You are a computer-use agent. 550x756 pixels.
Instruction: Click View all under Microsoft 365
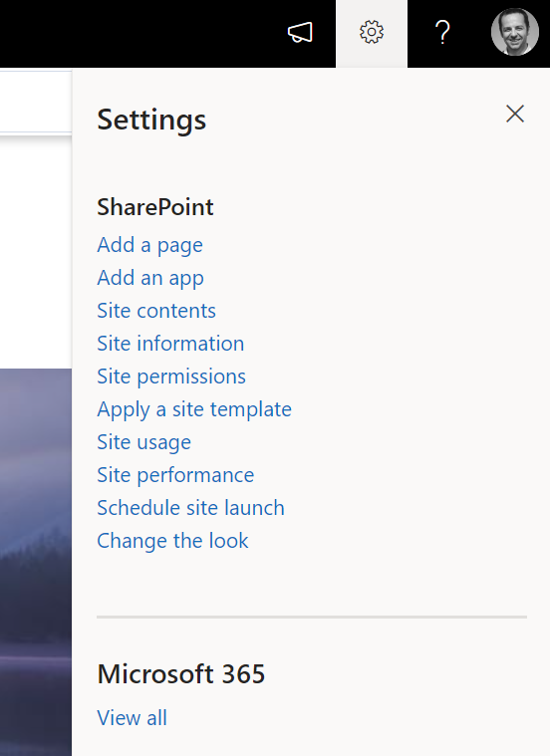133,718
